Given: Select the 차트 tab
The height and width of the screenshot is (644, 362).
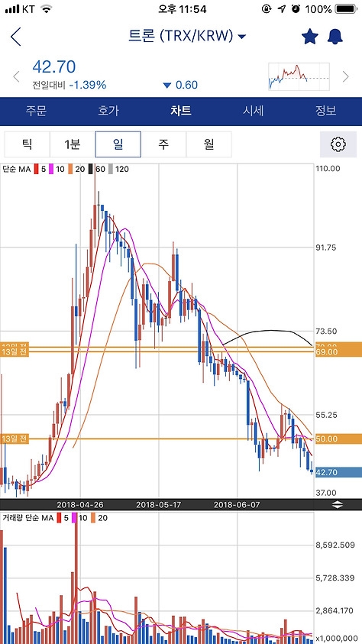Looking at the screenshot, I should tap(181, 111).
